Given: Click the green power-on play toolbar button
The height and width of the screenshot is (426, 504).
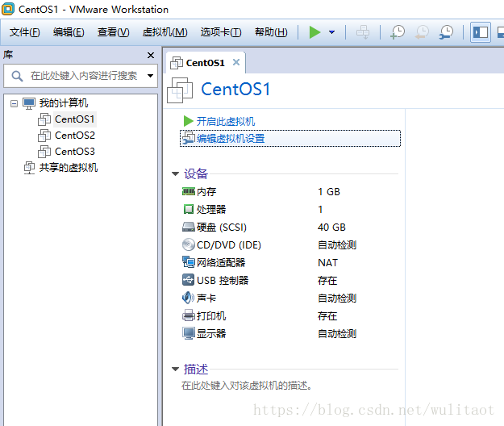Looking at the screenshot, I should click(x=314, y=32).
